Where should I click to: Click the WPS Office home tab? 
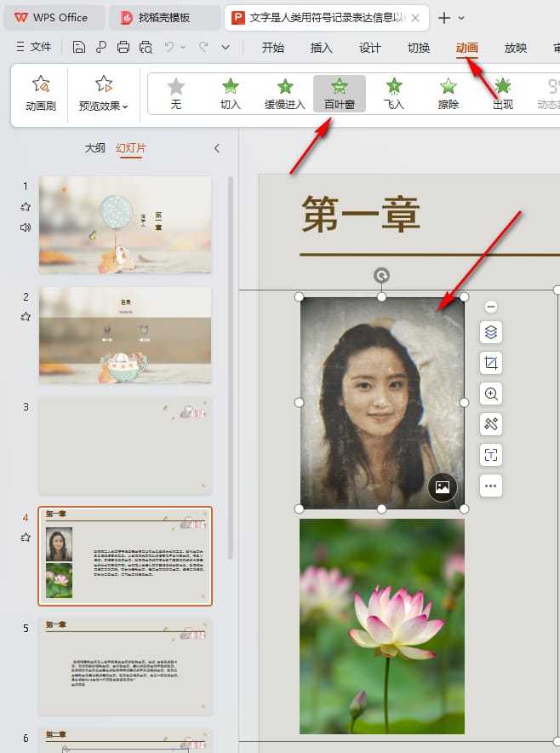click(54, 18)
